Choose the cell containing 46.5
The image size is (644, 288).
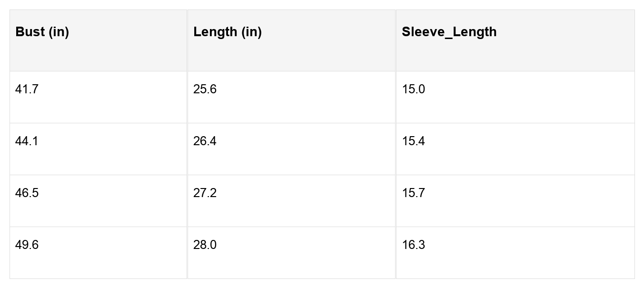pos(27,193)
